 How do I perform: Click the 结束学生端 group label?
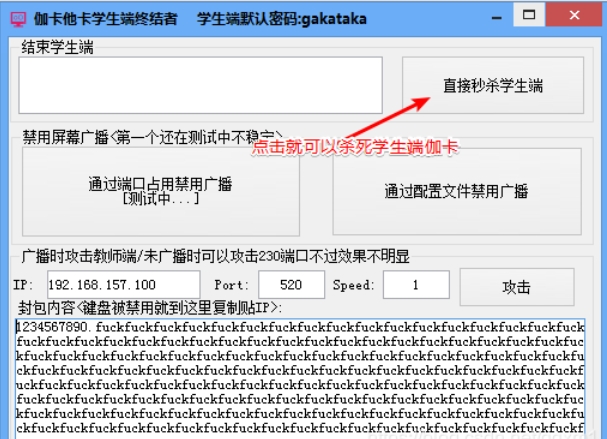coord(57,47)
